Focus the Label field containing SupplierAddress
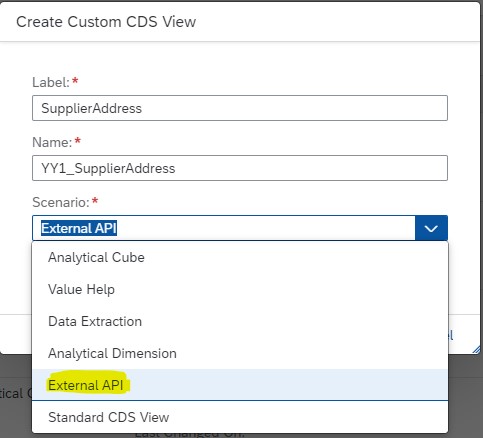Image resolution: width=483 pixels, height=438 pixels. 240,108
